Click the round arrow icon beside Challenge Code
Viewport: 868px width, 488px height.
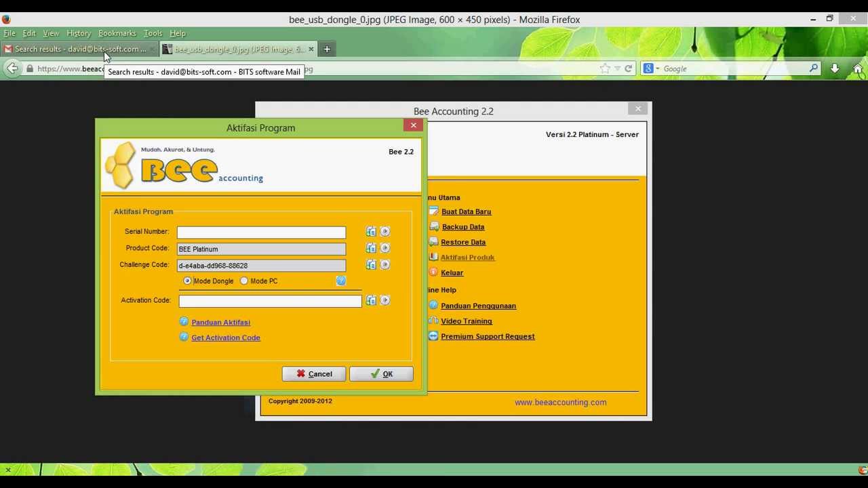384,265
